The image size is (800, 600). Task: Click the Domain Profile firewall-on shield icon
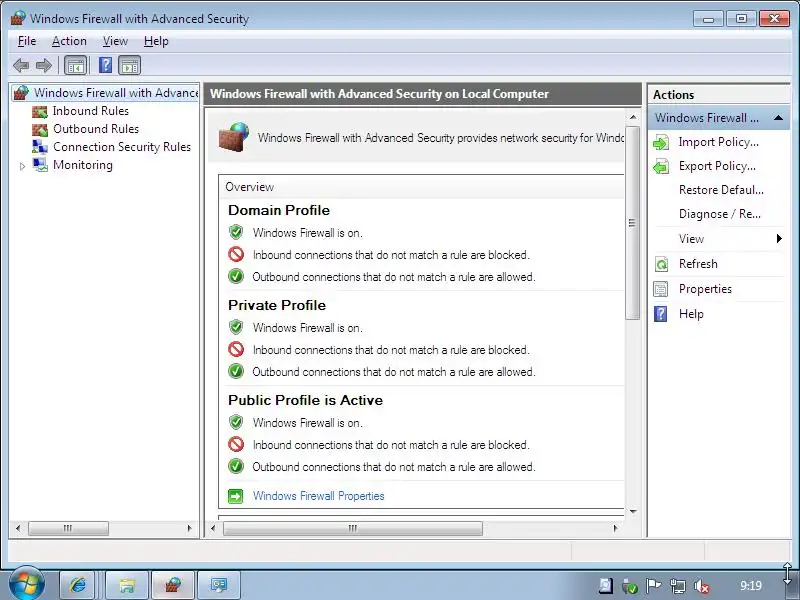click(x=236, y=232)
